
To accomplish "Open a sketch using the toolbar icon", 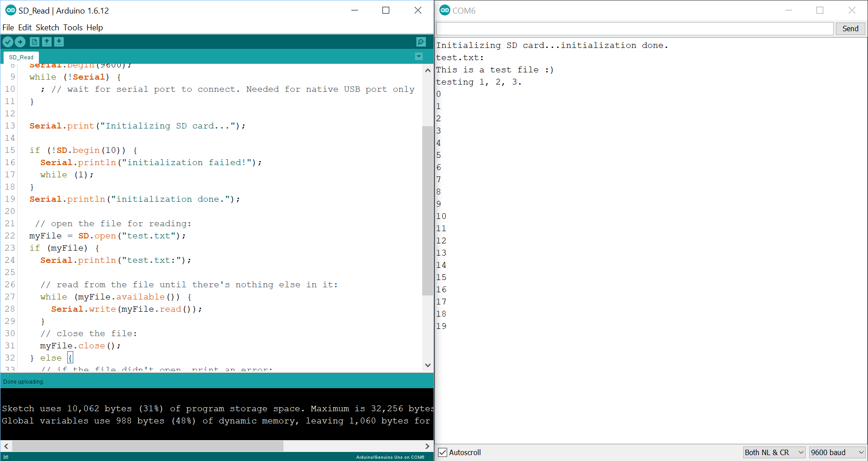I will pos(47,42).
